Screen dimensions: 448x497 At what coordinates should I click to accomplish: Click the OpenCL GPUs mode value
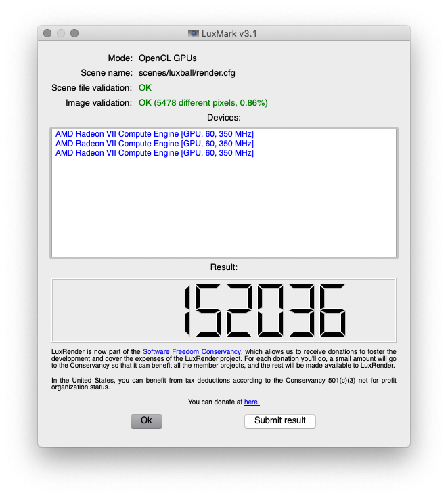point(168,58)
